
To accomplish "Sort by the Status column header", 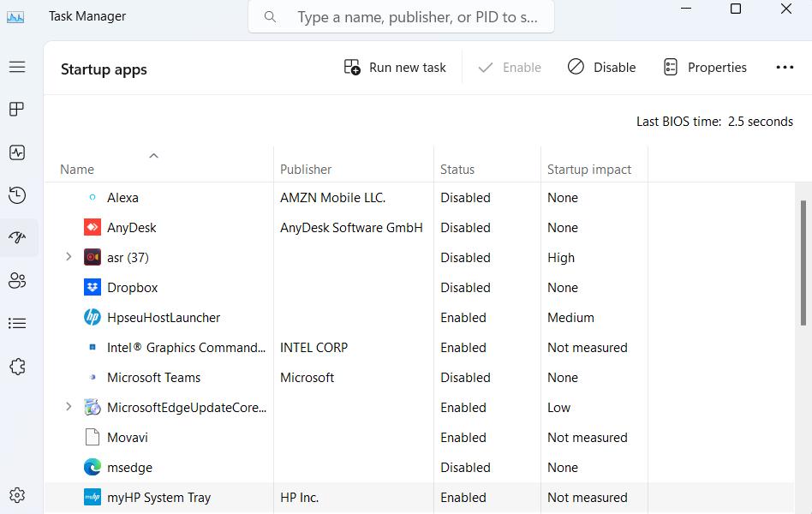I will (457, 170).
